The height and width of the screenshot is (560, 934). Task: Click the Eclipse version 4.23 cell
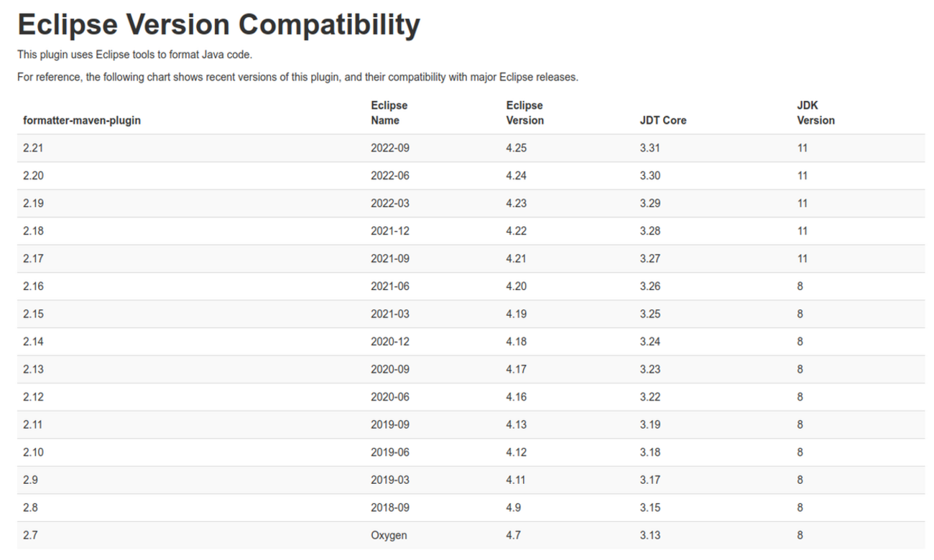[516, 203]
